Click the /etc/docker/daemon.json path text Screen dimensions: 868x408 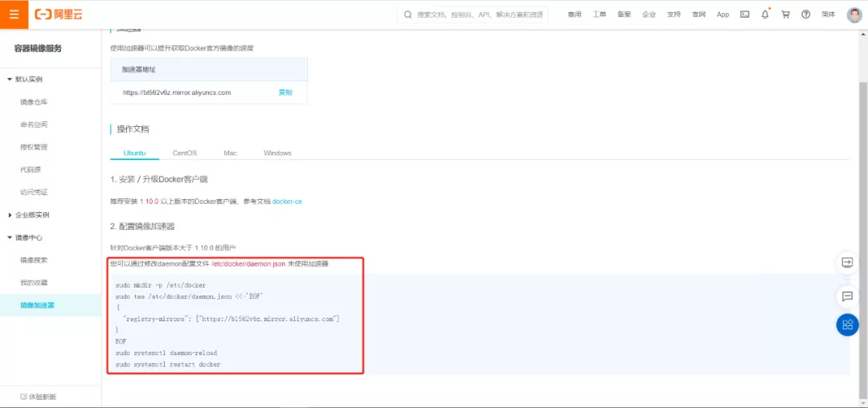pyautogui.click(x=248, y=264)
